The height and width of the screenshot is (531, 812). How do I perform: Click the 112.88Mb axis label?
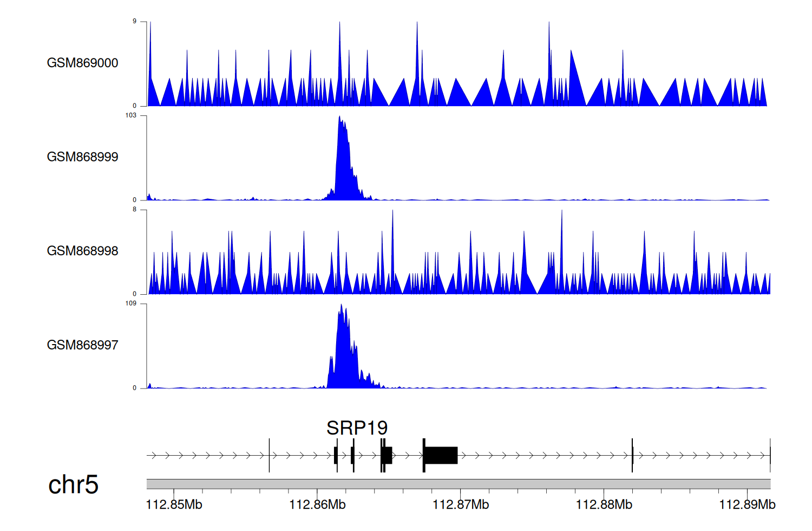[604, 505]
